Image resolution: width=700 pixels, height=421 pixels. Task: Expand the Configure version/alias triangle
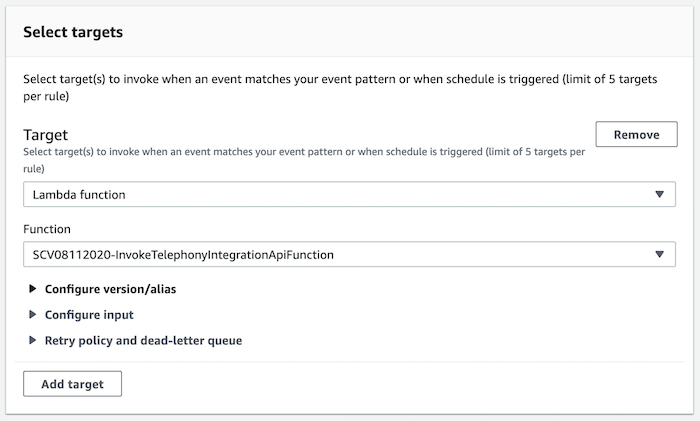tap(32, 289)
